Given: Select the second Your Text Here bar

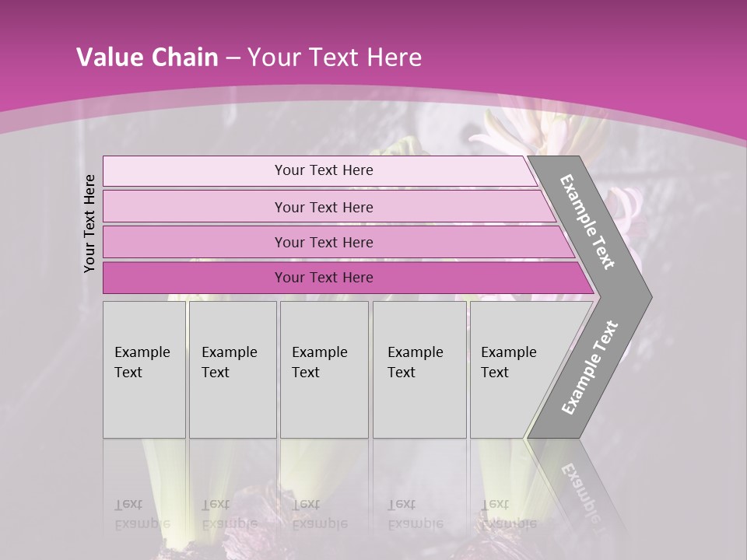Looking at the screenshot, I should (323, 207).
